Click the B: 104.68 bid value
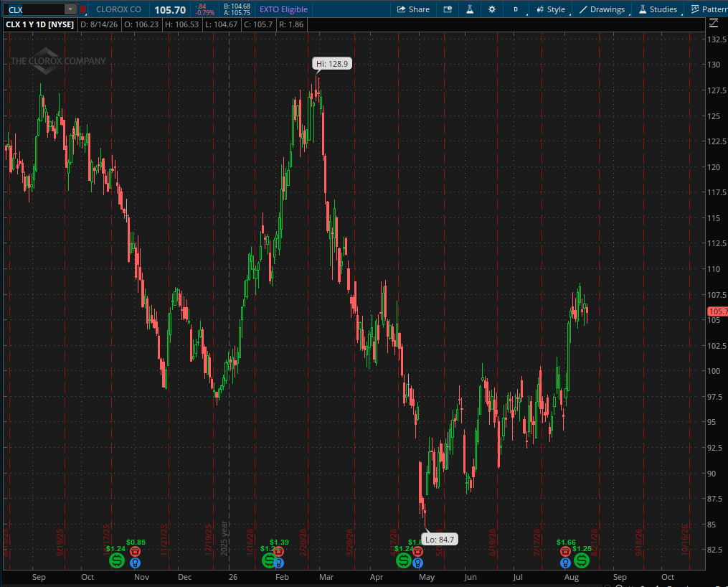This screenshot has height=587, width=728. (237, 6)
